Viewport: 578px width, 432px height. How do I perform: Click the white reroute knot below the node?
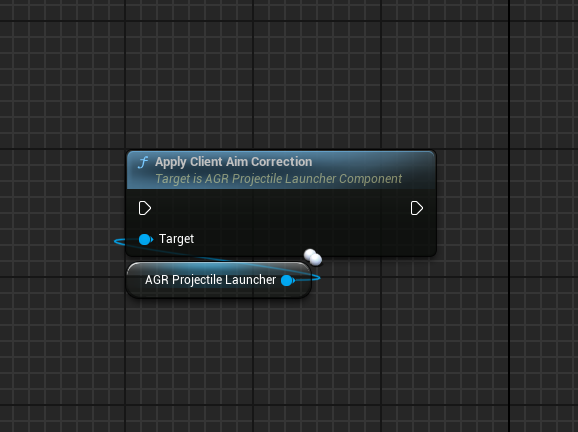pos(313,257)
